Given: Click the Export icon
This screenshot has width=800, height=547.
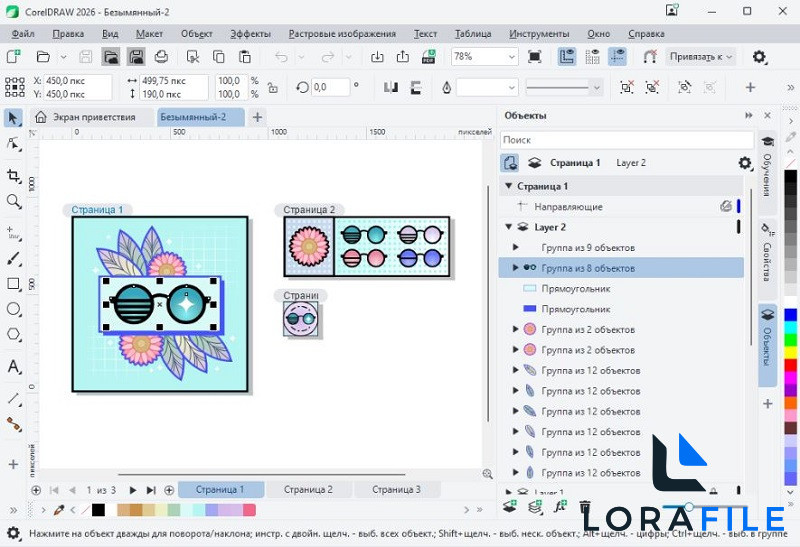Looking at the screenshot, I should (403, 56).
